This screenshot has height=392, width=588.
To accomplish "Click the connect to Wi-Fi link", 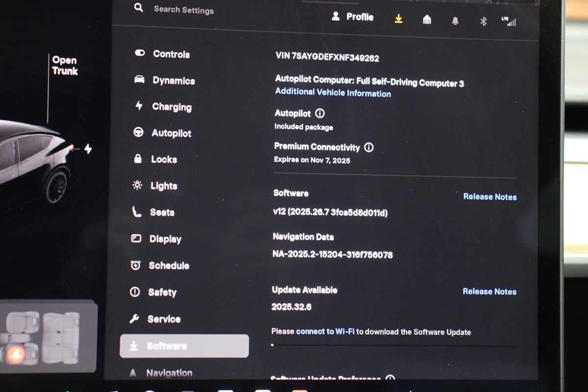I will (325, 332).
